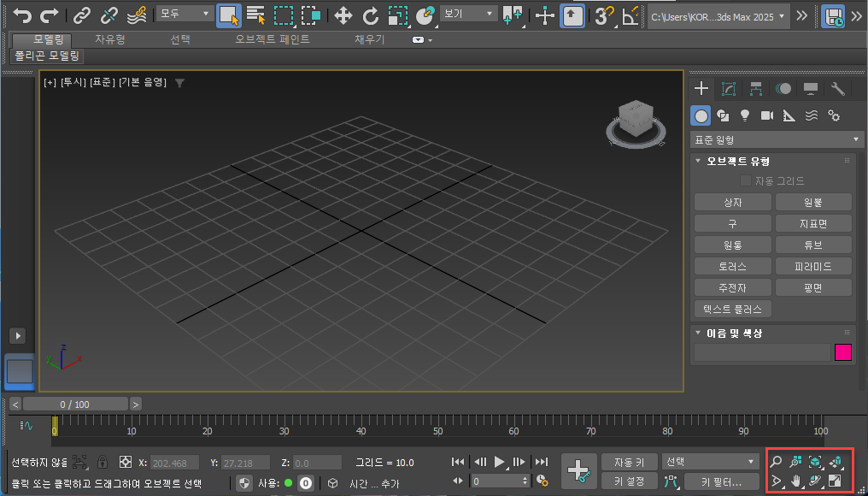
Task: Click the Undo arrow icon
Action: (x=23, y=15)
